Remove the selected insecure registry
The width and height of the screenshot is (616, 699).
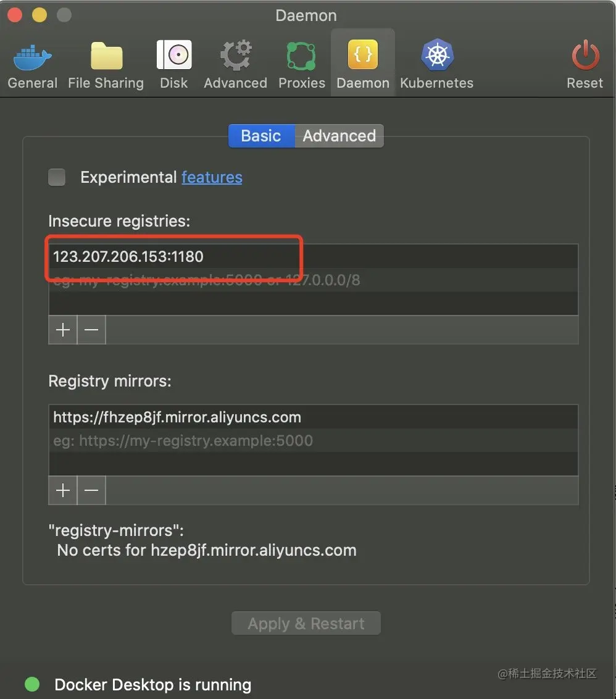click(x=91, y=330)
